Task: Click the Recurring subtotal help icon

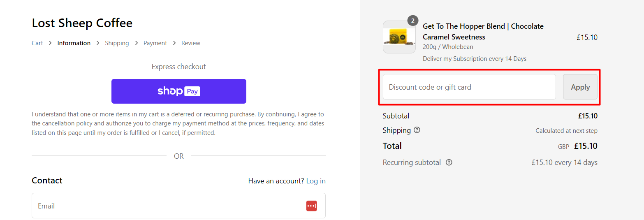Action: pyautogui.click(x=449, y=162)
